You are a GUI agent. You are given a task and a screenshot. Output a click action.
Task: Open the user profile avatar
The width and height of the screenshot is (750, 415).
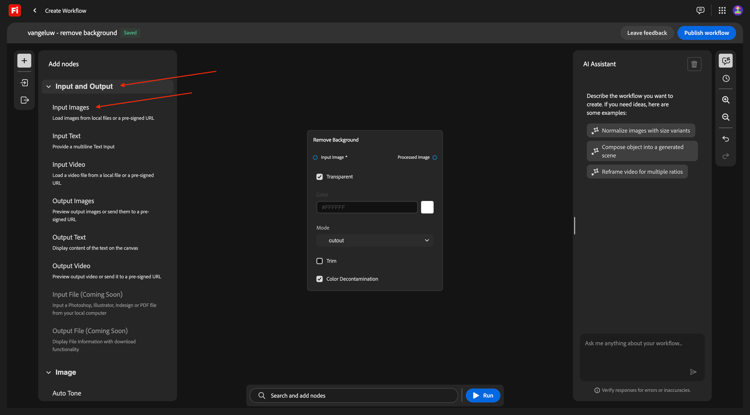pos(738,11)
